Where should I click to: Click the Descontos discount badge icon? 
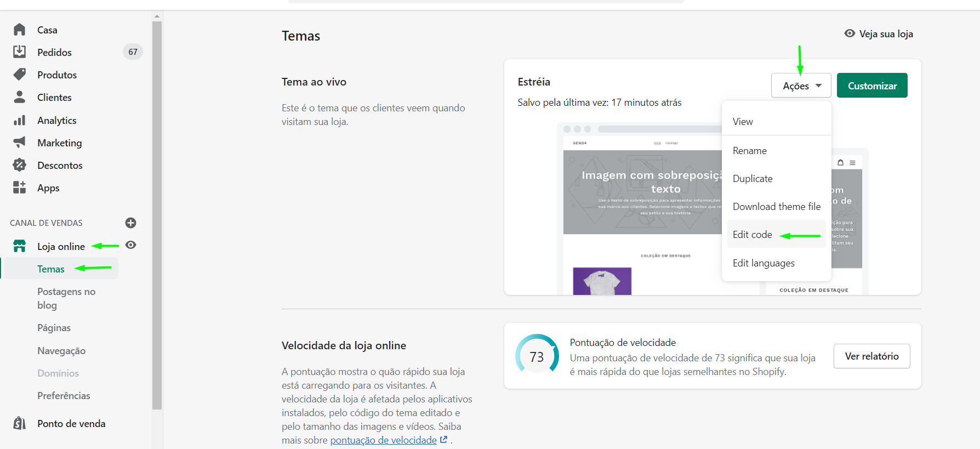click(x=20, y=165)
